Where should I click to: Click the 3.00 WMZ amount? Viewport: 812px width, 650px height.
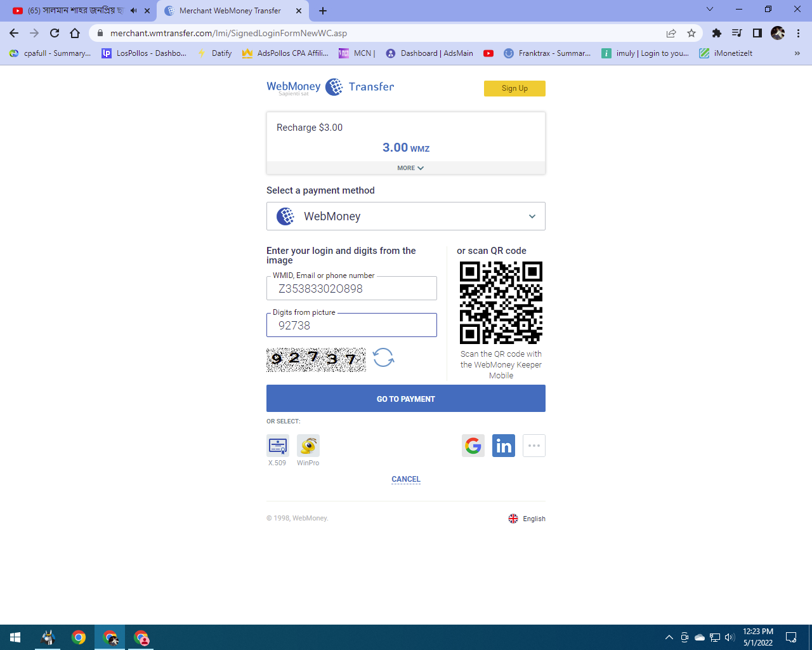pos(406,148)
